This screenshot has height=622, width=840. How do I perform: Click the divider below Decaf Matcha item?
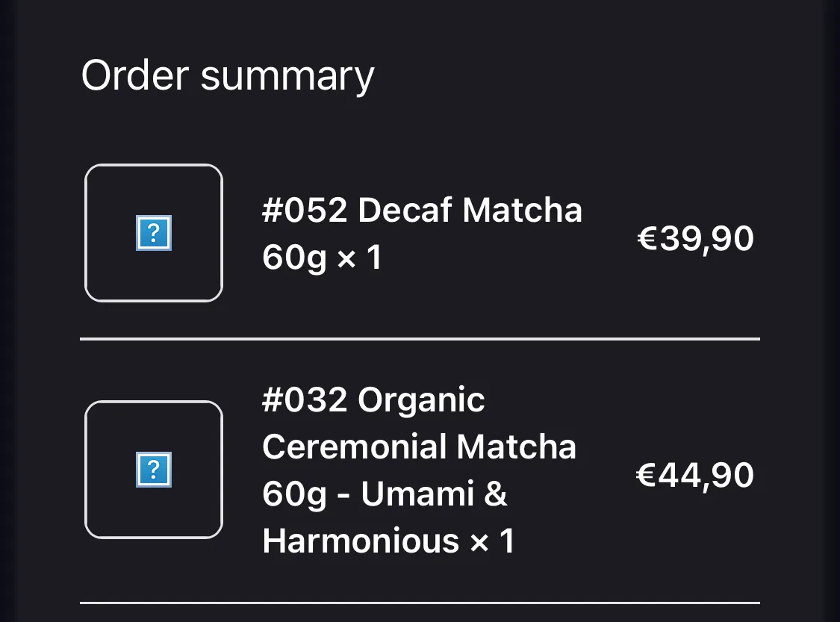click(x=420, y=339)
